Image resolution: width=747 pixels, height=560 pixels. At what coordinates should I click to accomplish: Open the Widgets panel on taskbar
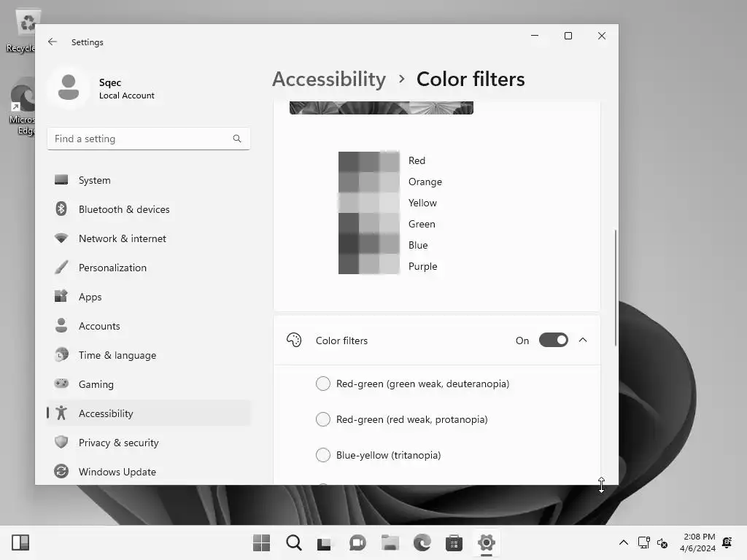[20, 542]
